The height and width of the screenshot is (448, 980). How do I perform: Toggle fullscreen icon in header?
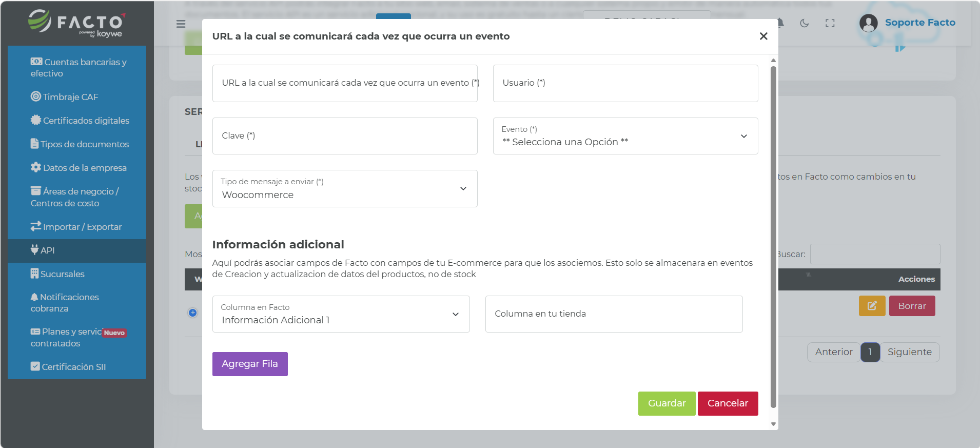[x=830, y=23]
